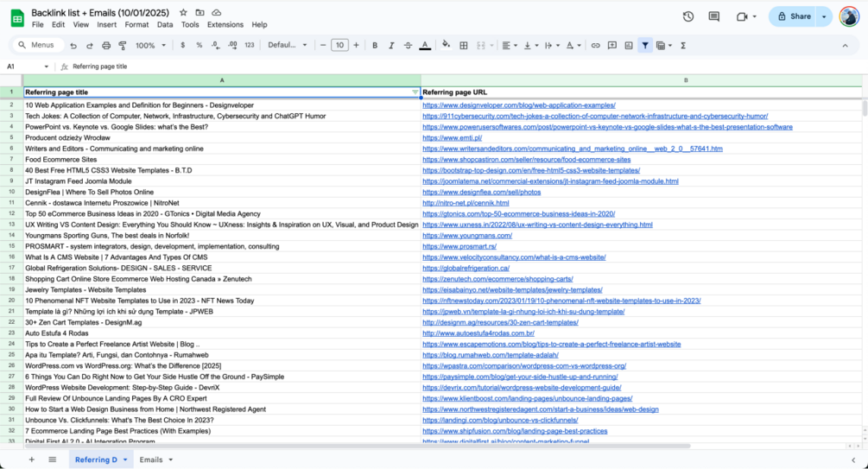The height and width of the screenshot is (469, 868).
Task: Activate the paint format tool
Action: pyautogui.click(x=123, y=46)
